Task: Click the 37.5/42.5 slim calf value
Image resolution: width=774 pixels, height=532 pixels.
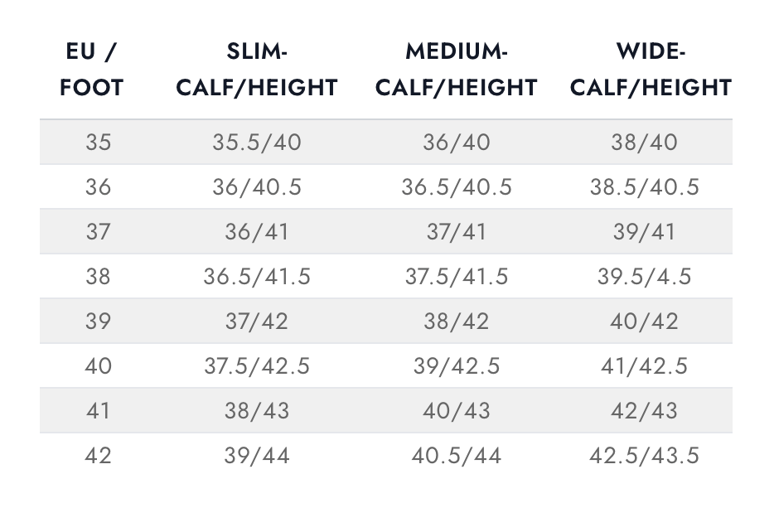Action: (257, 366)
